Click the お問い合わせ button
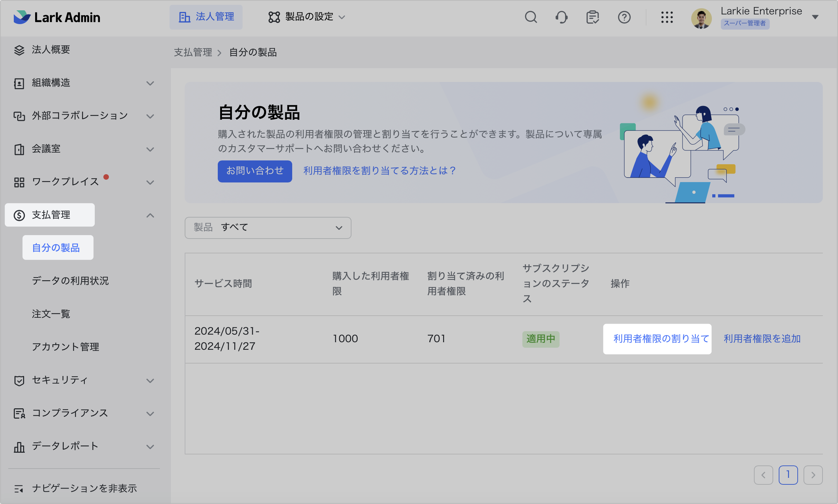The width and height of the screenshot is (838, 504). coord(255,171)
